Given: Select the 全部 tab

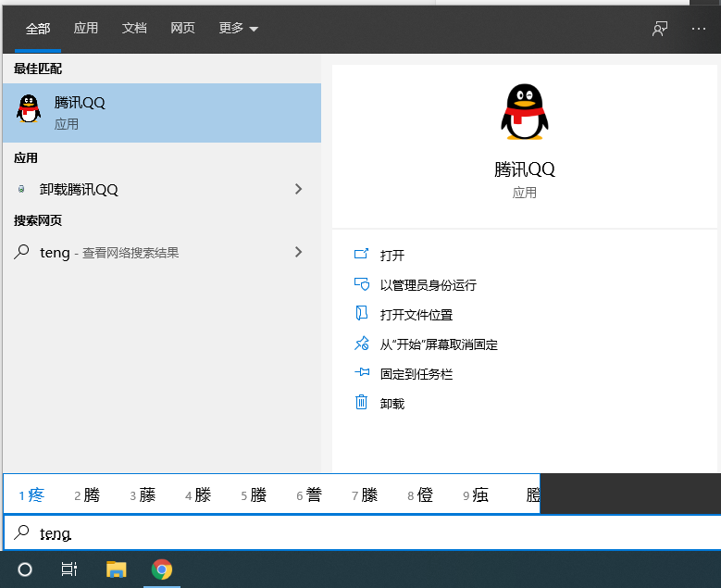Looking at the screenshot, I should tap(38, 29).
